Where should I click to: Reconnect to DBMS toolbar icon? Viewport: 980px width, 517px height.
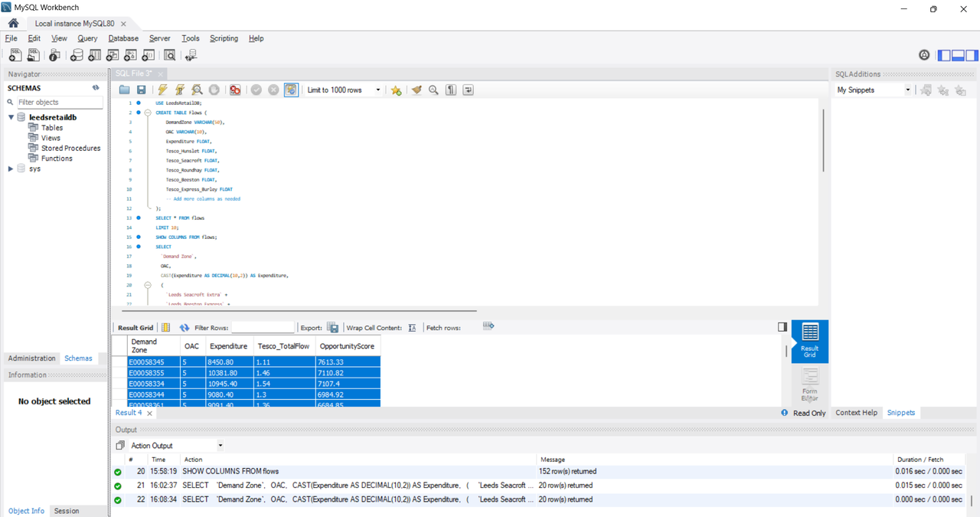191,55
